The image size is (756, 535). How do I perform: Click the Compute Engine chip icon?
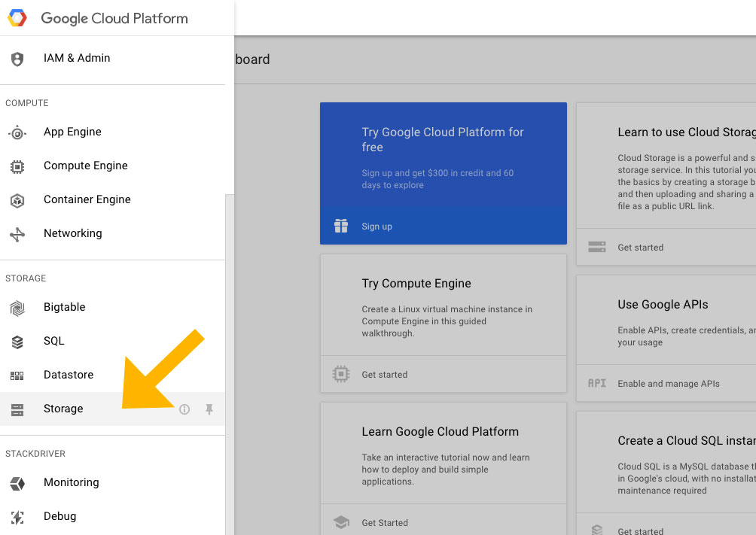tap(17, 167)
